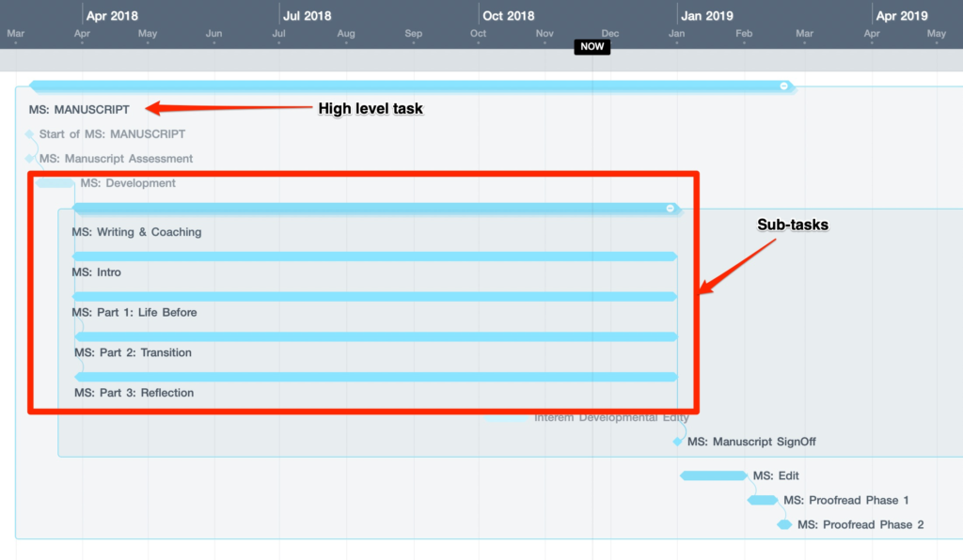
Task: Select the Manuscript SignOff milestone diamond
Action: click(677, 442)
